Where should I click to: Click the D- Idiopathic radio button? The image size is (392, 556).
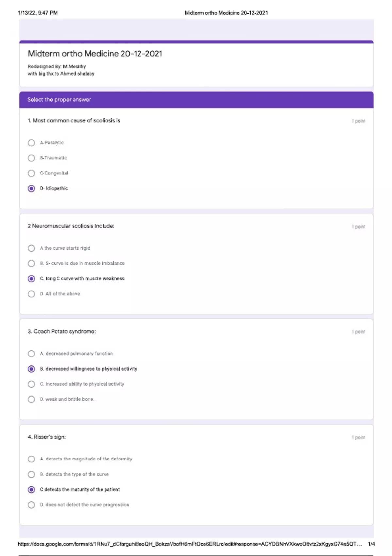tap(31, 188)
